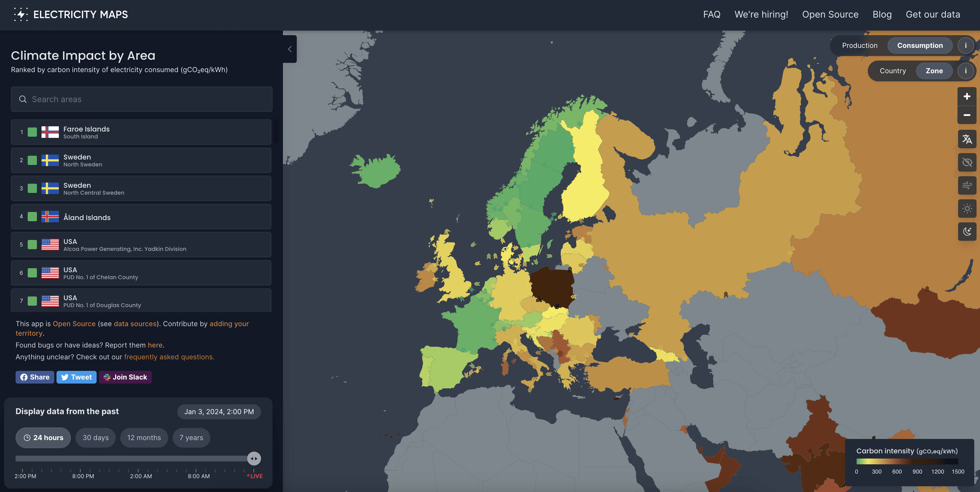Select the 12 months range
The image size is (980, 492).
(144, 437)
